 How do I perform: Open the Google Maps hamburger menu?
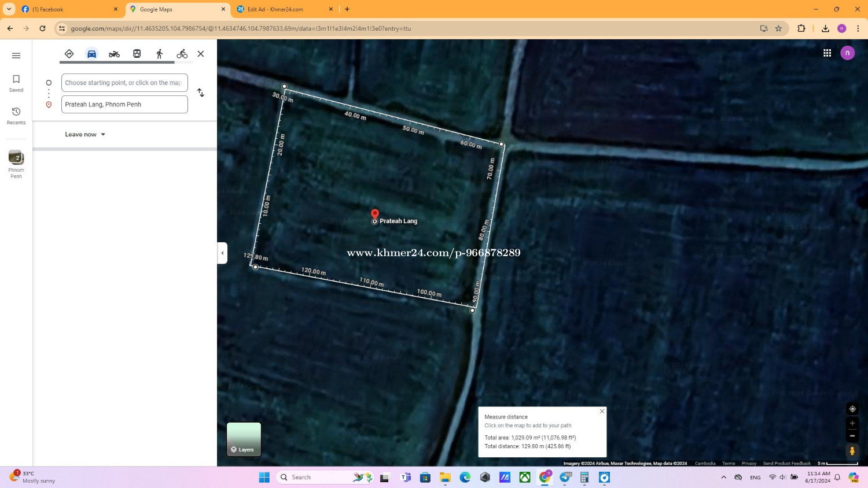click(16, 56)
